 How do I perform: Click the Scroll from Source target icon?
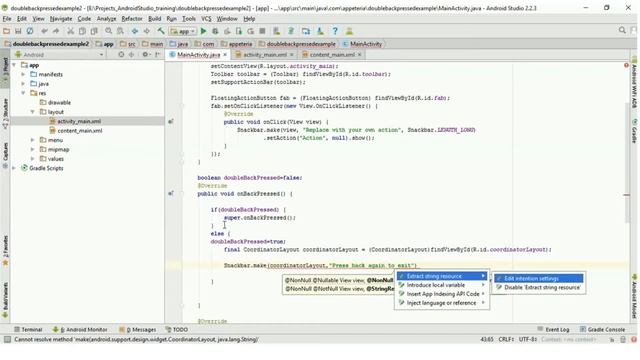121,54
